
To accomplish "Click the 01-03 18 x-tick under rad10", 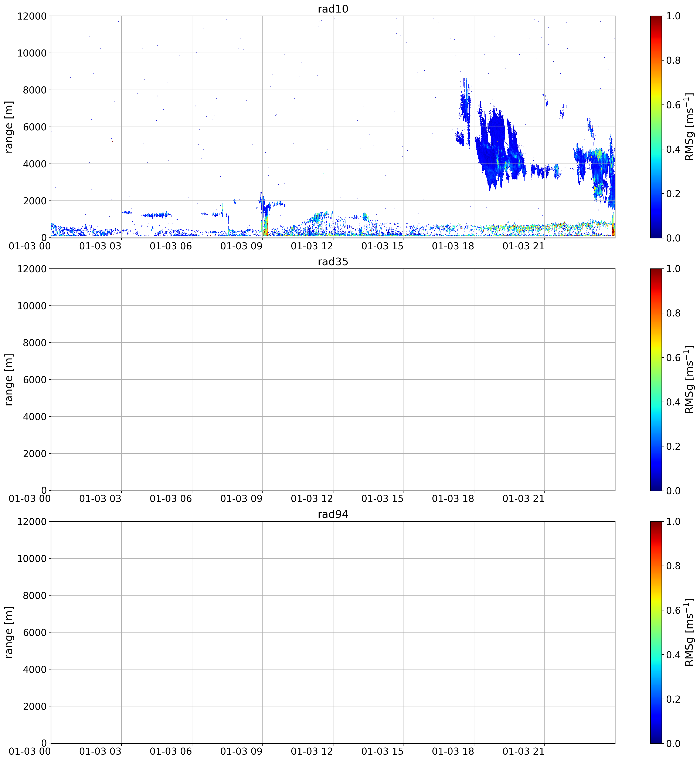I will click(x=453, y=246).
